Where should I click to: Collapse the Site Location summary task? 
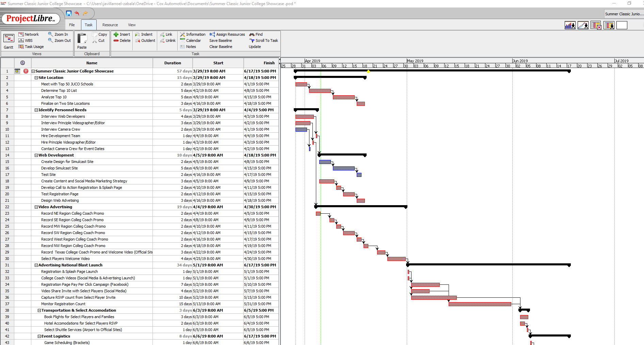point(36,78)
